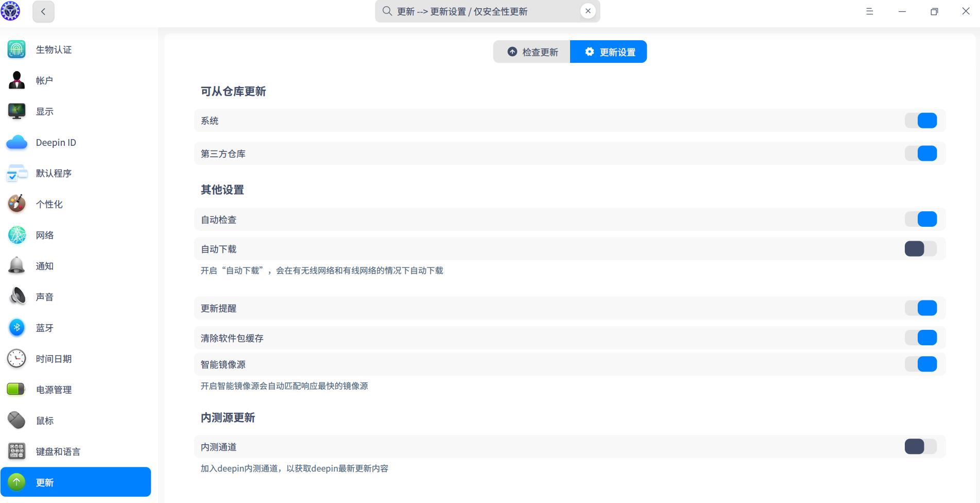Open Date and Time (时间日期) settings
This screenshot has width=980, height=503.
(x=54, y=359)
